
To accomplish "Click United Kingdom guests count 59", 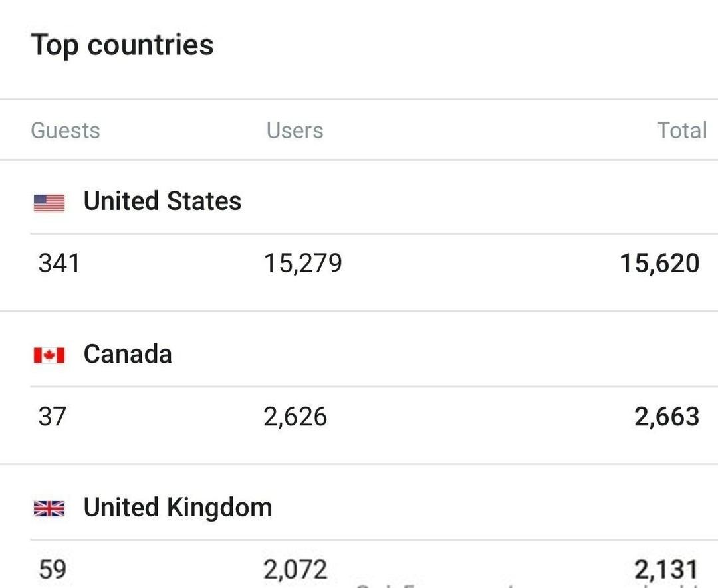I will click(x=53, y=569).
